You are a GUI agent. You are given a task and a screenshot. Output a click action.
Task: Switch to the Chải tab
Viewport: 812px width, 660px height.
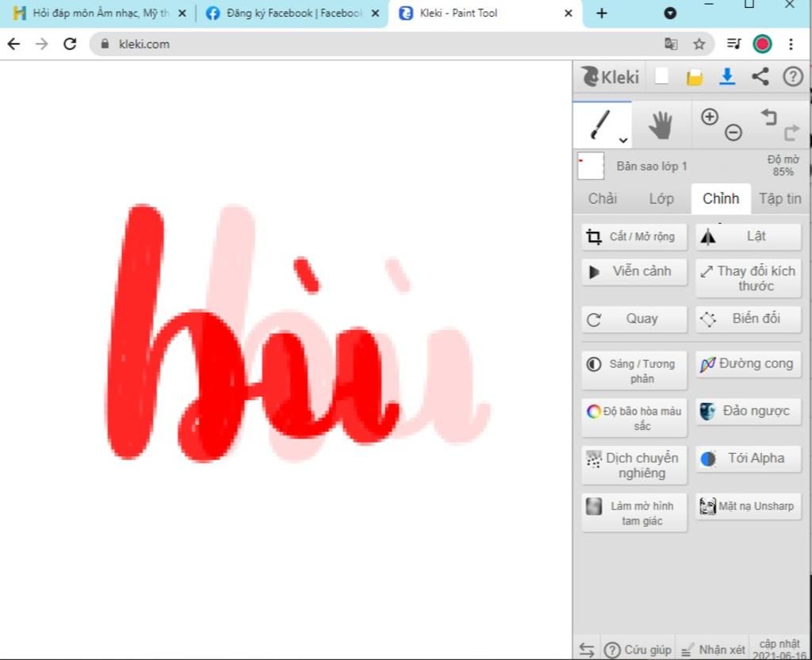tap(603, 198)
